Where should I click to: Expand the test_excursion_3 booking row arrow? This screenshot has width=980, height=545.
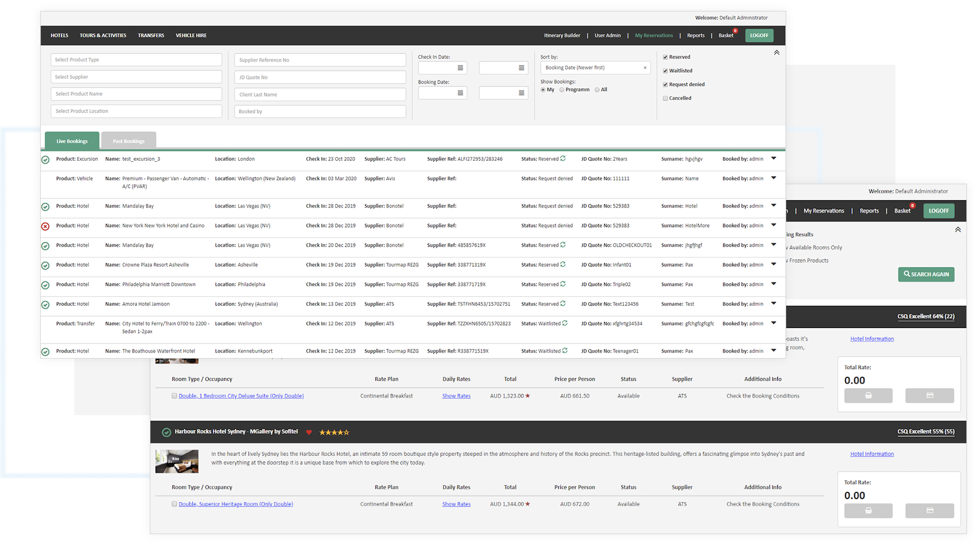click(x=774, y=159)
